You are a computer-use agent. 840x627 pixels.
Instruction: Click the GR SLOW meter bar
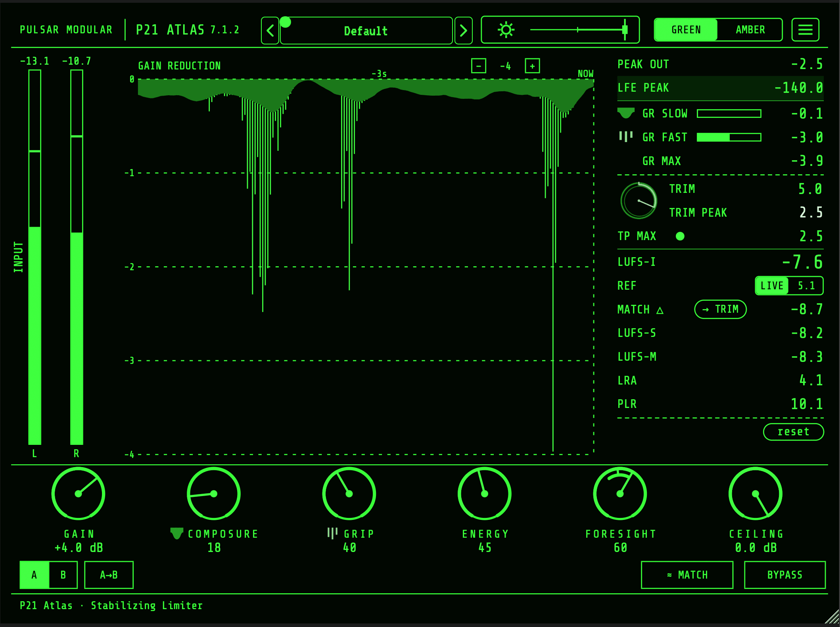[729, 113]
